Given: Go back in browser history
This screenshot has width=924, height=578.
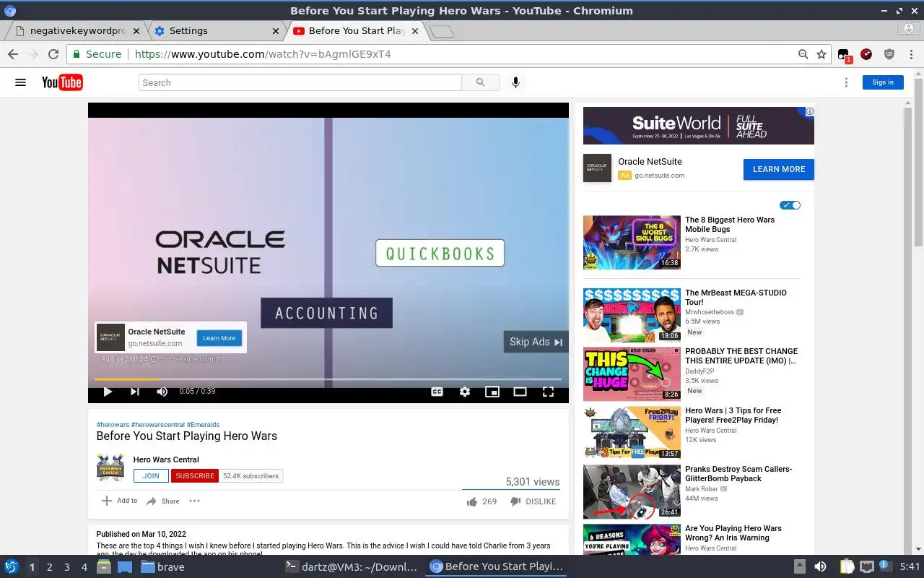Looking at the screenshot, I should [13, 54].
